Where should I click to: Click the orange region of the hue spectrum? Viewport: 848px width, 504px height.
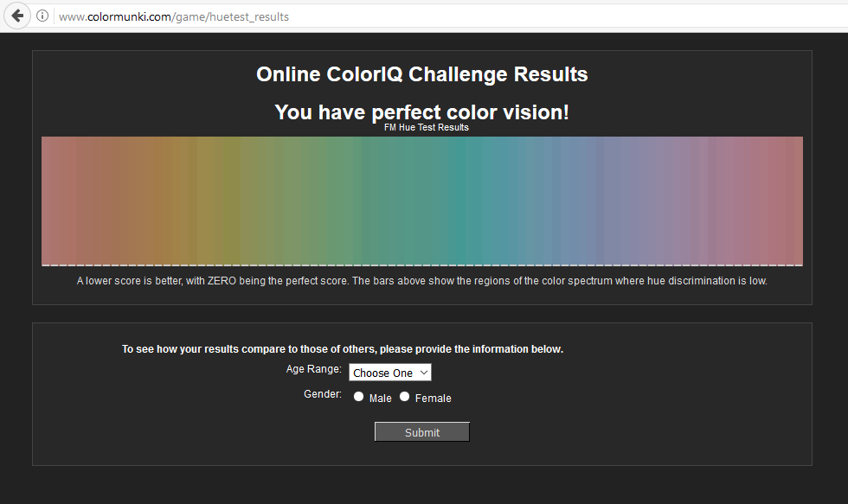coord(164,199)
